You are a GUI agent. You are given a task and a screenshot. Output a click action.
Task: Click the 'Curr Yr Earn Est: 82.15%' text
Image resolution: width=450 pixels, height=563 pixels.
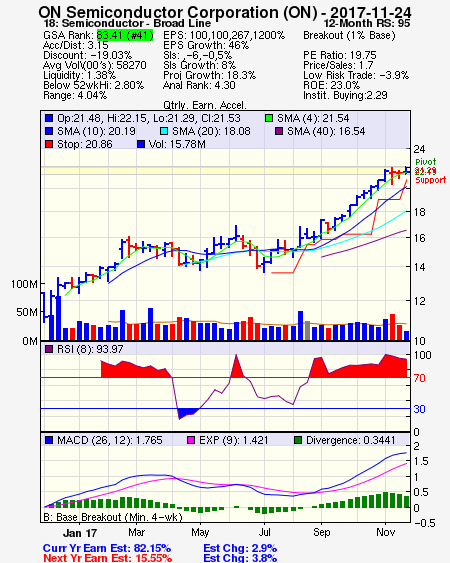(107, 548)
